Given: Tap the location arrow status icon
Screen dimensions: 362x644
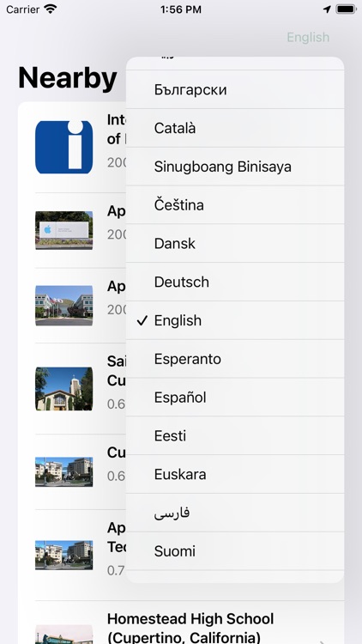Looking at the screenshot, I should click(327, 9).
